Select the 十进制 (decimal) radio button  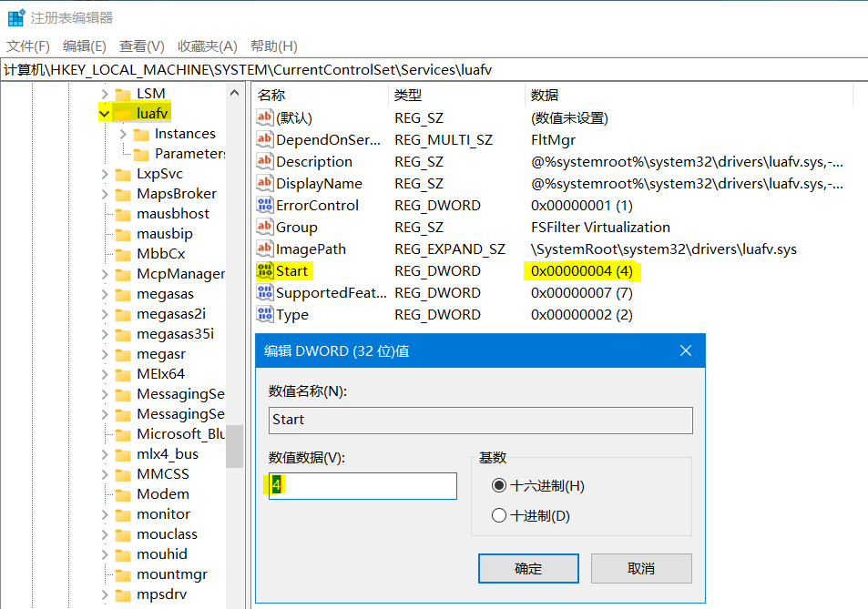click(x=498, y=516)
